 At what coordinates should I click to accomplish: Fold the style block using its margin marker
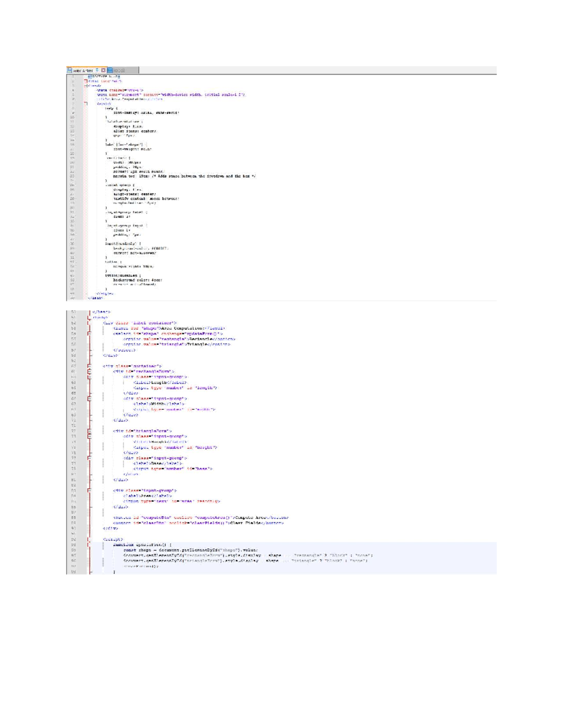86,104
